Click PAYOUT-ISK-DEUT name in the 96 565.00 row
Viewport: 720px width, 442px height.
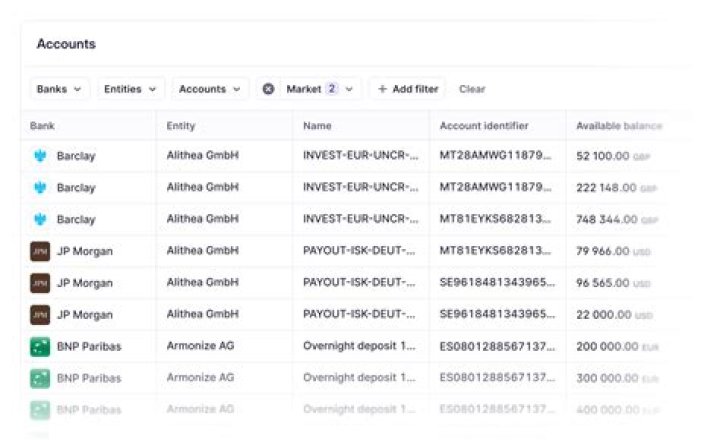pyautogui.click(x=359, y=282)
